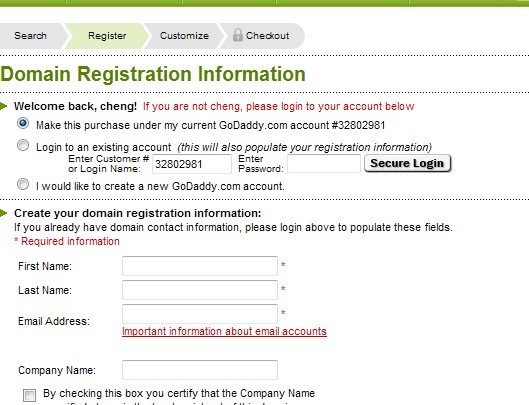Open Important information about email accounts link
The height and width of the screenshot is (405, 529).
click(x=224, y=331)
